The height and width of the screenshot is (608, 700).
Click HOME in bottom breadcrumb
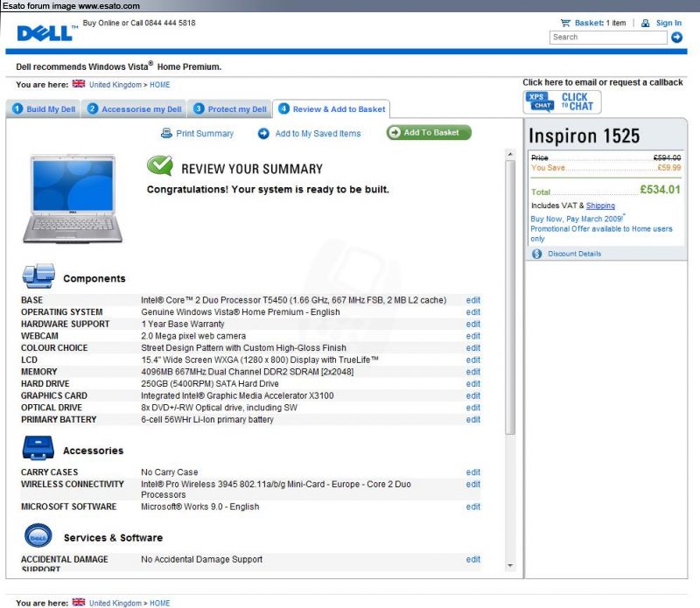click(x=160, y=603)
